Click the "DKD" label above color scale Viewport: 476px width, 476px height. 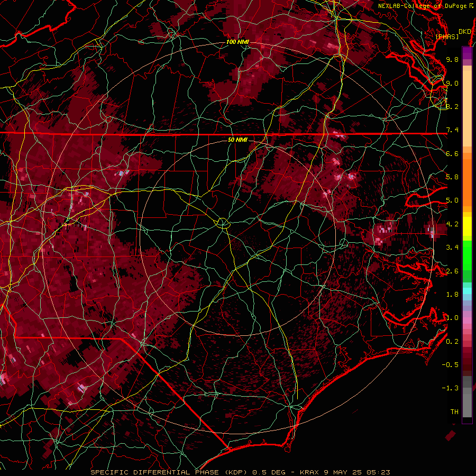pyautogui.click(x=464, y=32)
